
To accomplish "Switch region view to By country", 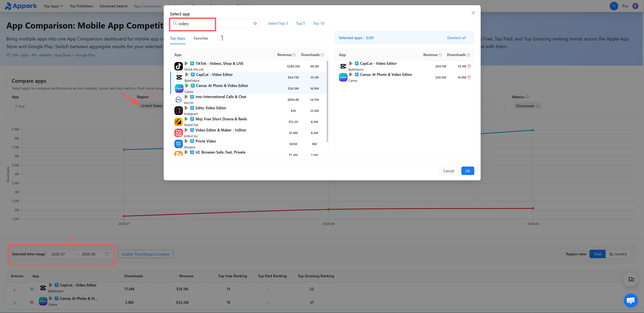I will click(618, 254).
